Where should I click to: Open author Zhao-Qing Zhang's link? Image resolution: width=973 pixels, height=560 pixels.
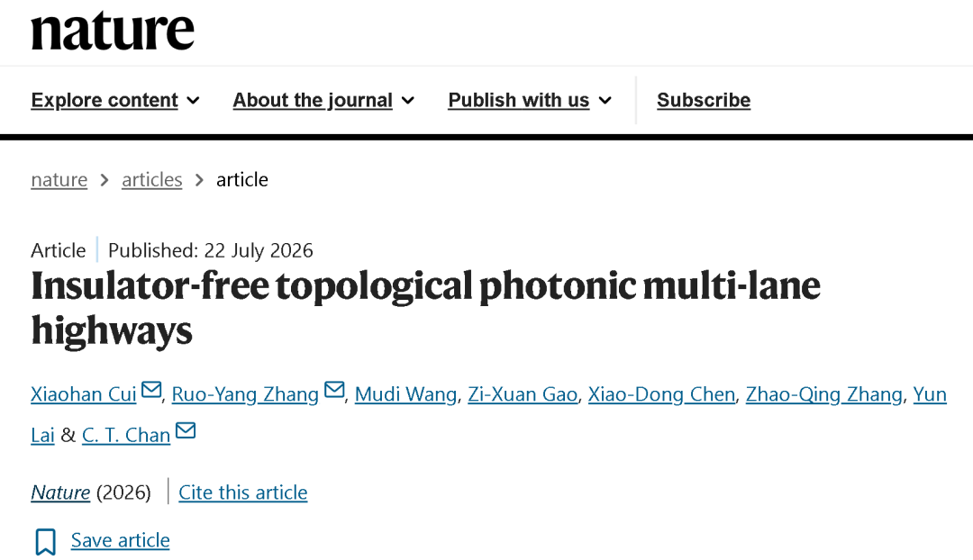pyautogui.click(x=824, y=394)
